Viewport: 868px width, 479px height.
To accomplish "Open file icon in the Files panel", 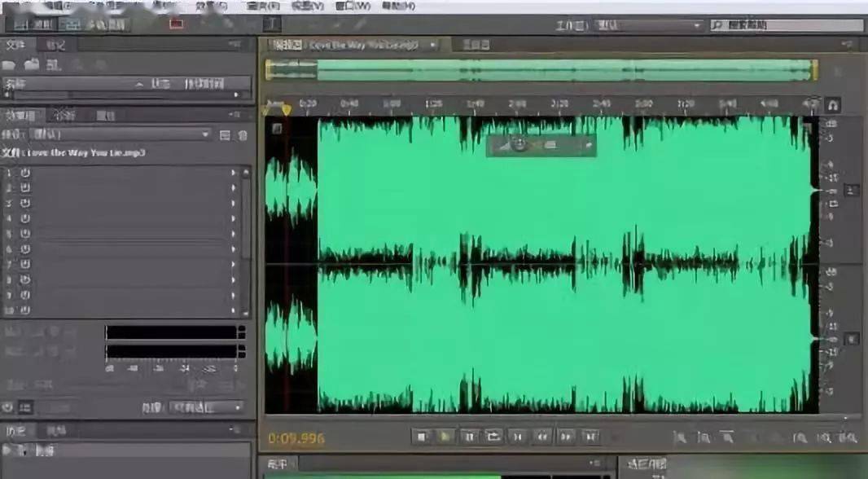I will [x=10, y=64].
